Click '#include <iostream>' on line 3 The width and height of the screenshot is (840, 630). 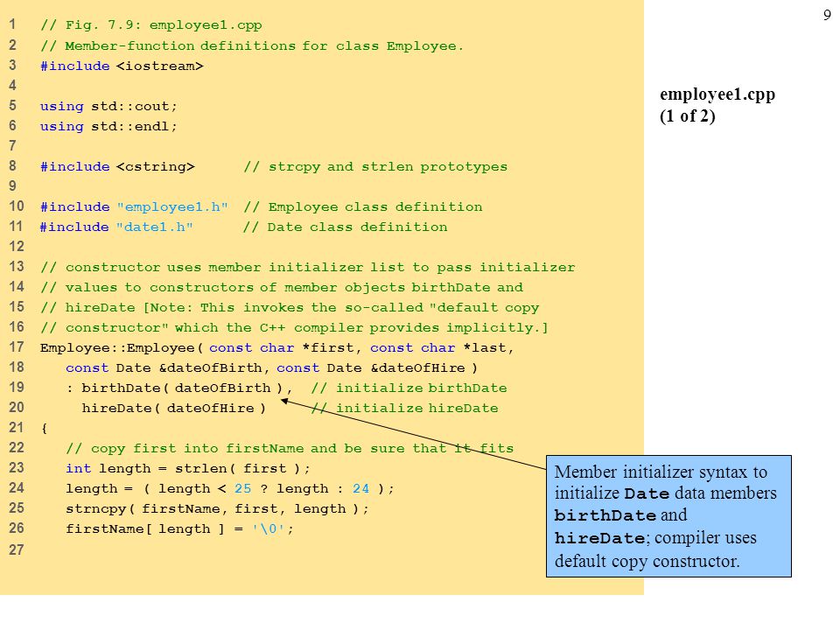(x=122, y=66)
